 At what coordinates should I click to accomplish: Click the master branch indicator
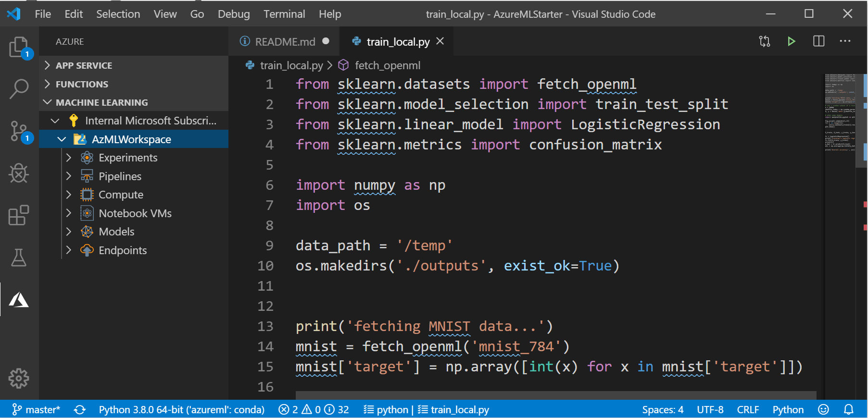[x=37, y=410]
